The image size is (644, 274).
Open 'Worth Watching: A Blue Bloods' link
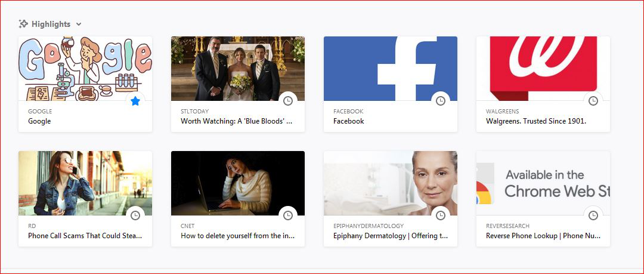[237, 121]
